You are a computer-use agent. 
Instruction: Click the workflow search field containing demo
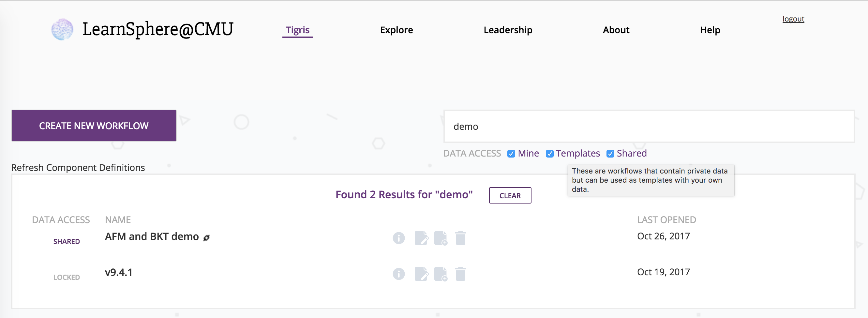click(649, 126)
